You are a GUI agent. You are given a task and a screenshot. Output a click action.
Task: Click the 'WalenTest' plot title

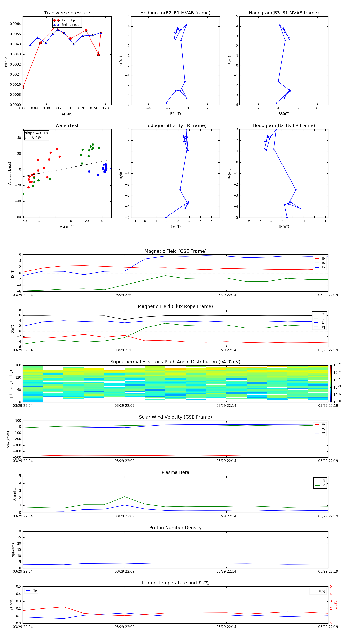coord(67,125)
